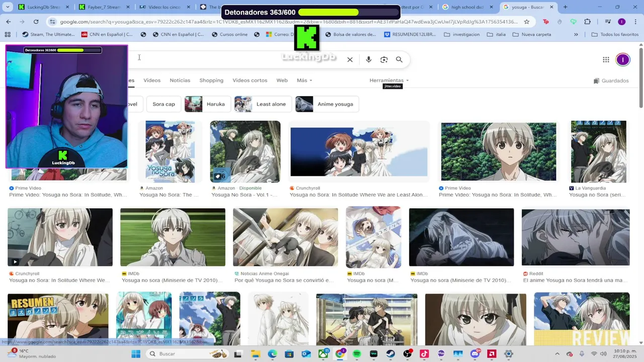Show hidden system tray icons
The image size is (644, 362).
pyautogui.click(x=558, y=354)
